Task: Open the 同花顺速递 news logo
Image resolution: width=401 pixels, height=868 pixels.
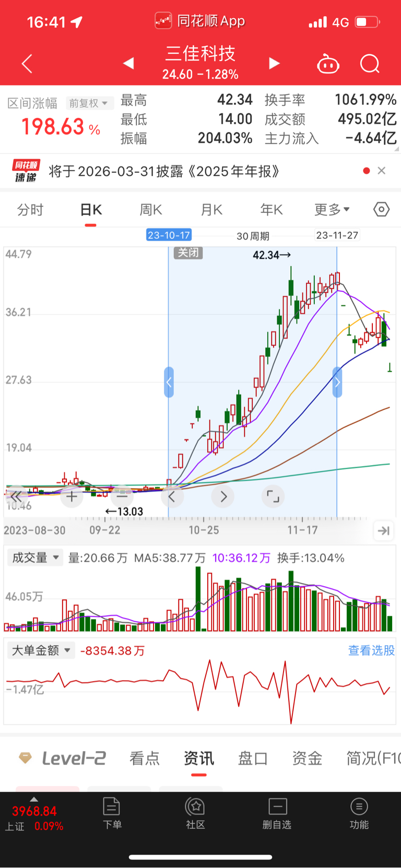Action: click(26, 171)
